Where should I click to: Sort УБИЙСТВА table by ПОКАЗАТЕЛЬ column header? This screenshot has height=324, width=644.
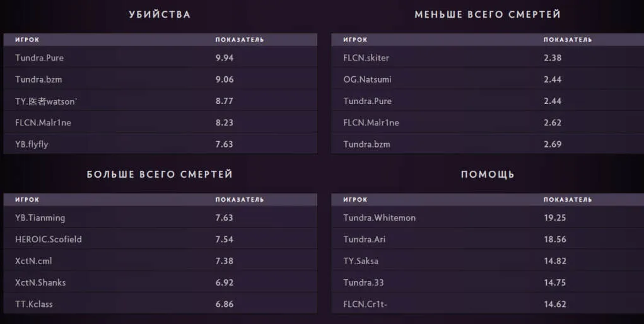(240, 40)
